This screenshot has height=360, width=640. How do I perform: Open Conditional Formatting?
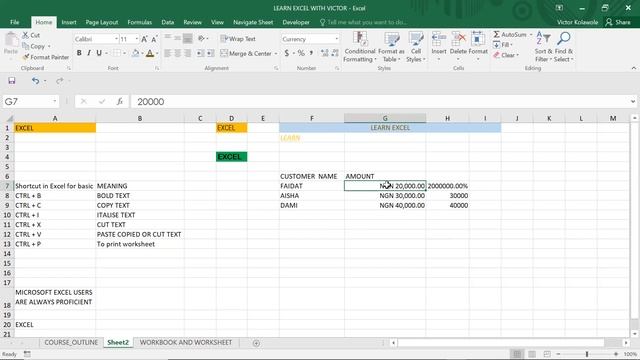(359, 47)
